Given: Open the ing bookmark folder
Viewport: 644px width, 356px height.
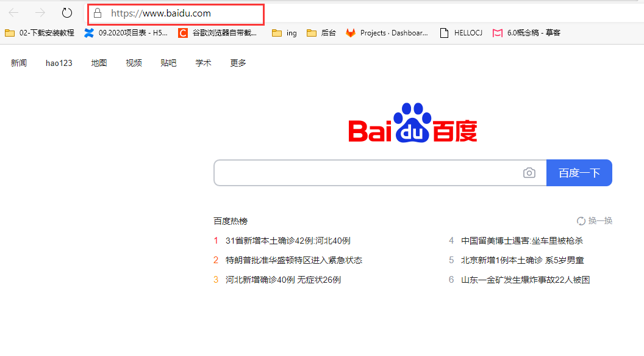Looking at the screenshot, I should pyautogui.click(x=284, y=33).
